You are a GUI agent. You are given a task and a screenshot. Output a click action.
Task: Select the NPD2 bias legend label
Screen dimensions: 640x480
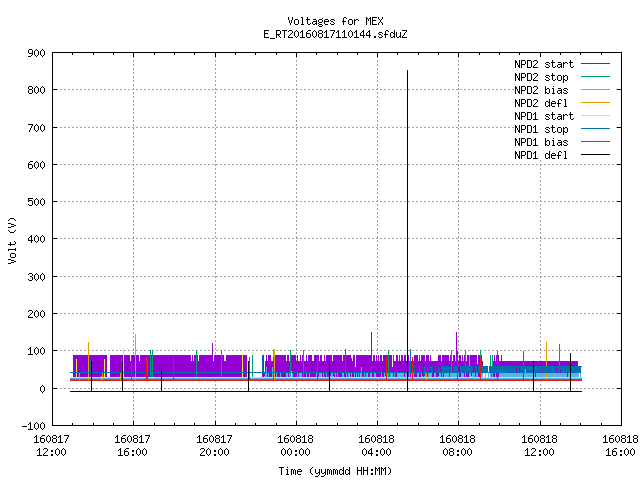(541, 90)
